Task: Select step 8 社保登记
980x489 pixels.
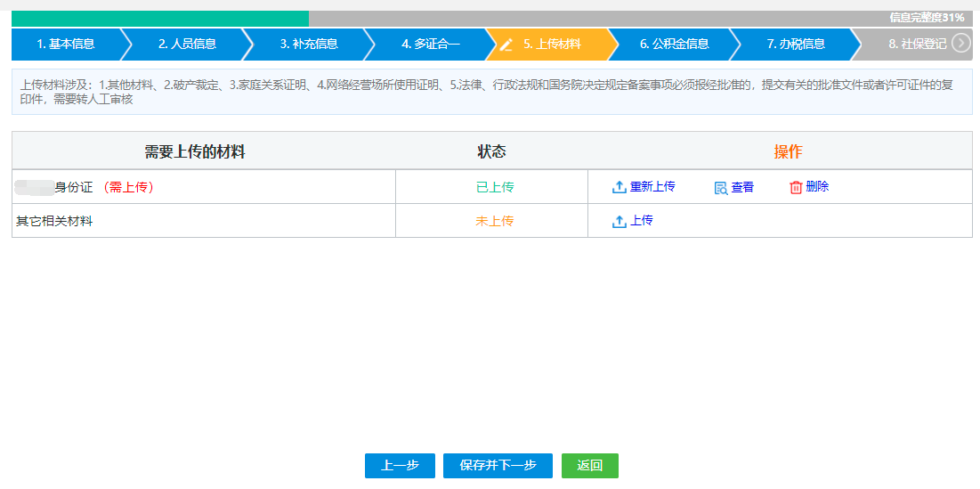Action: click(x=915, y=45)
